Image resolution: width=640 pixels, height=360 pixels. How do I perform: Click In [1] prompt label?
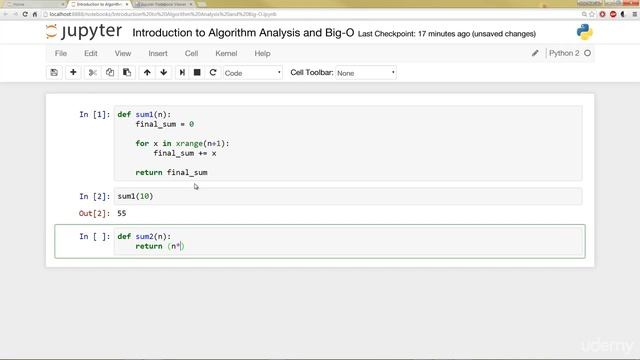(x=95, y=115)
